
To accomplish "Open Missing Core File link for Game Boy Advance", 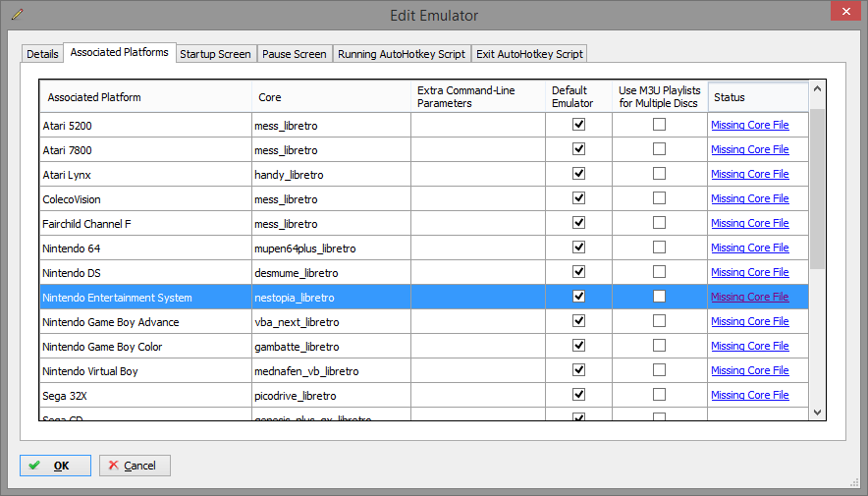I will (x=749, y=321).
